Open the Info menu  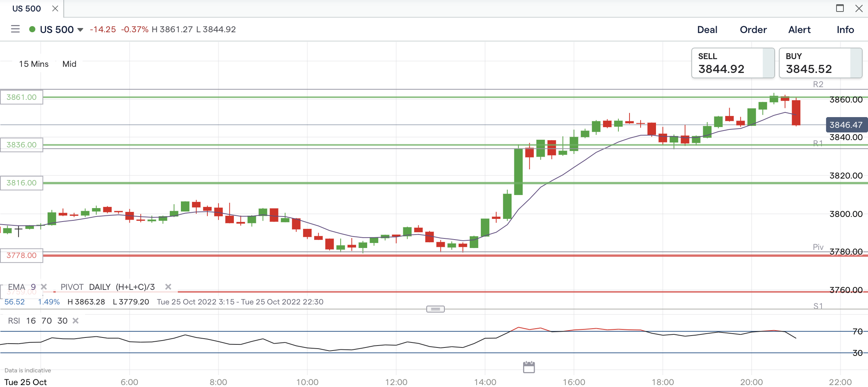[845, 30]
